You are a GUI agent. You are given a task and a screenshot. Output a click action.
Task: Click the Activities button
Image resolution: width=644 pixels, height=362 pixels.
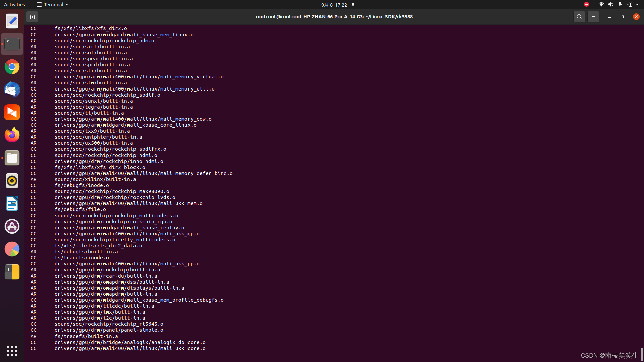[x=14, y=5]
